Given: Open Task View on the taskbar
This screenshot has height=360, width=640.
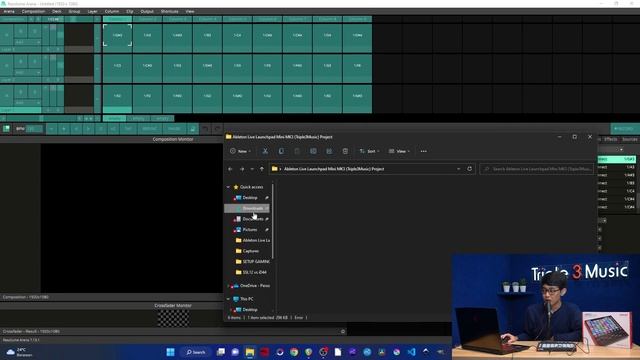Looking at the screenshot, I should pyautogui.click(x=221, y=352).
